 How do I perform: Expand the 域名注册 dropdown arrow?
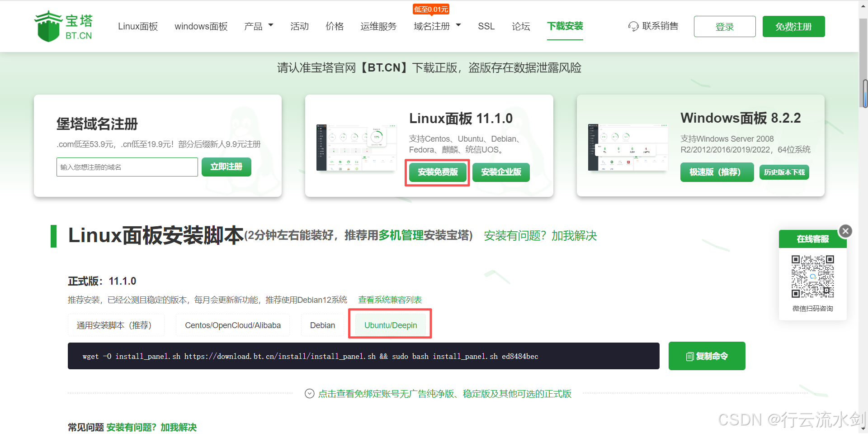coord(458,25)
